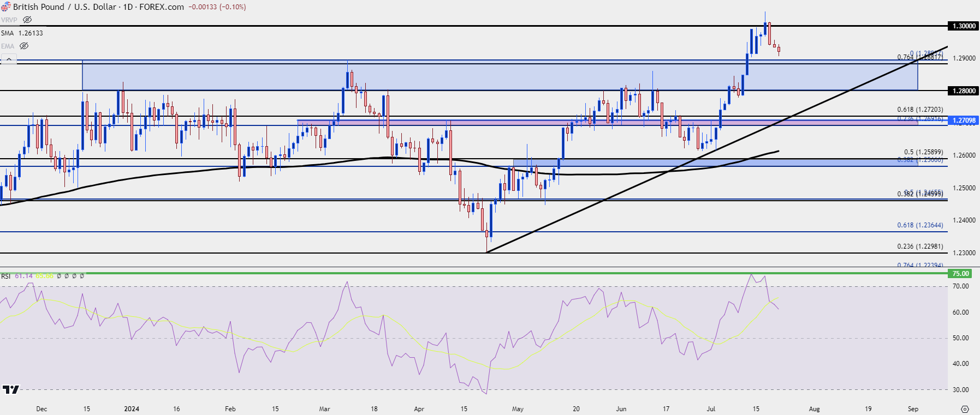Image resolution: width=980 pixels, height=415 pixels.
Task: Click the SMA value 1.26133
Action: (x=31, y=33)
